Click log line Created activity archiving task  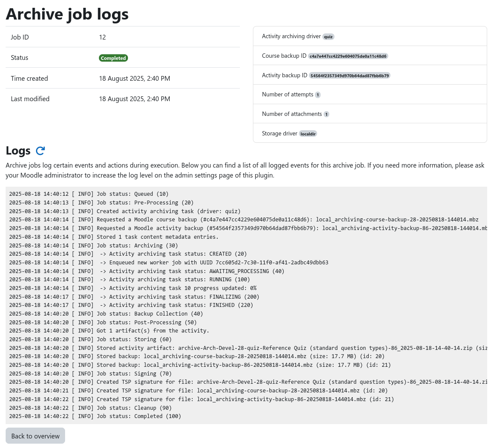(x=125, y=211)
